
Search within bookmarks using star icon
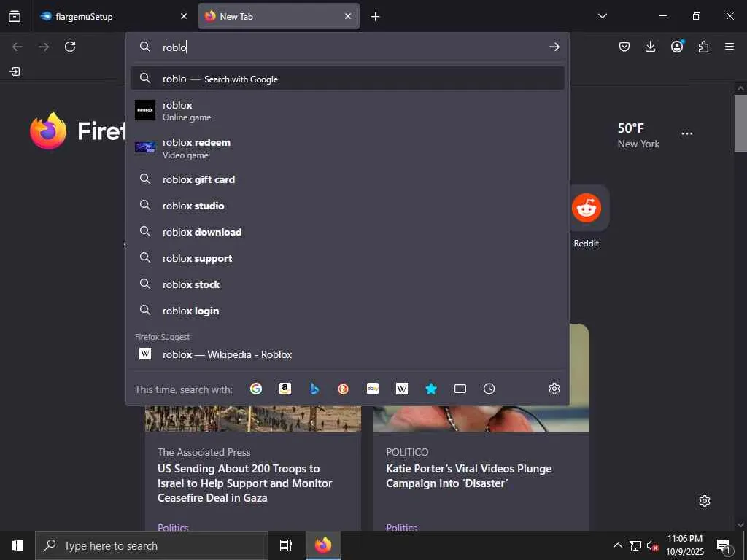coord(430,389)
